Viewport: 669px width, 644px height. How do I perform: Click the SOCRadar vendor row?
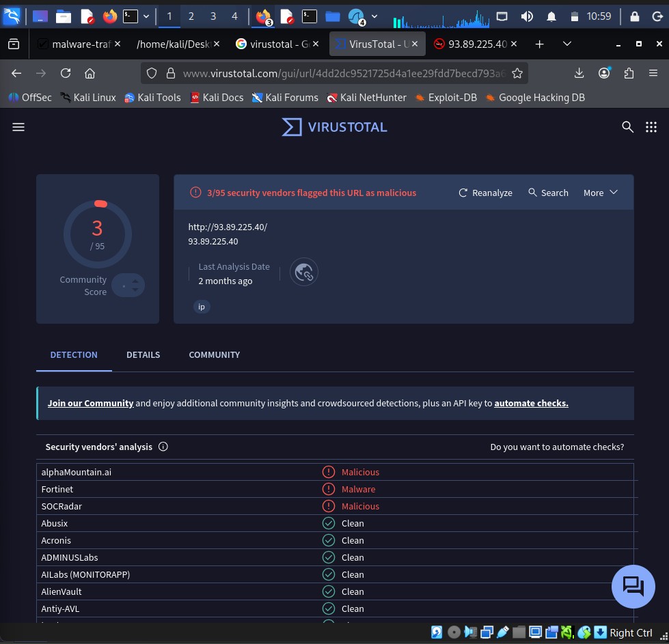click(335, 506)
